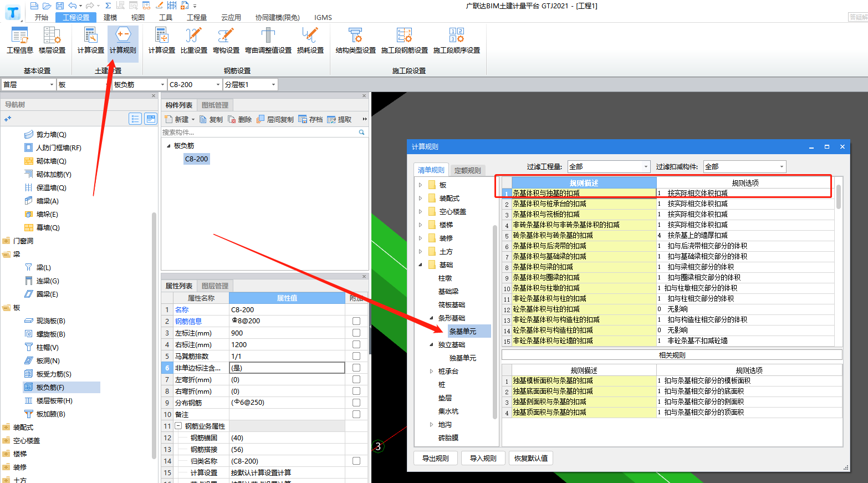Click the 计算规则 ribbon icon
The image size is (868, 483).
[x=123, y=40]
